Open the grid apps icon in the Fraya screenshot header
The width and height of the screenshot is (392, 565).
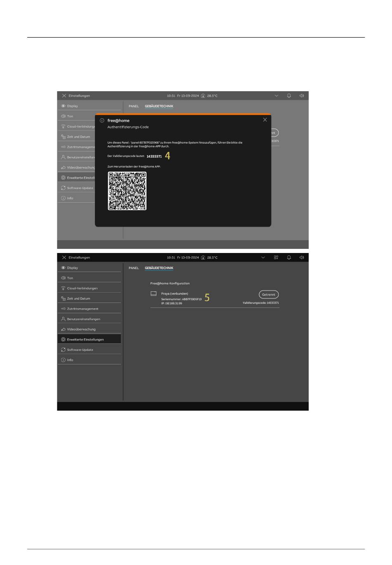tap(276, 258)
